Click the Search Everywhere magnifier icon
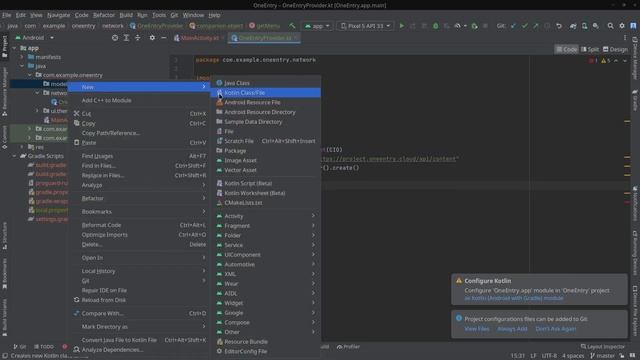The height and width of the screenshot is (360, 640). click(x=610, y=26)
